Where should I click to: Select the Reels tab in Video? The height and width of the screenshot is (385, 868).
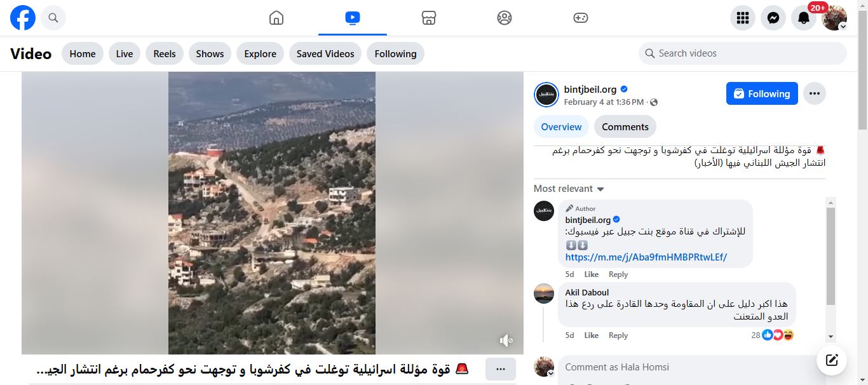(x=165, y=53)
